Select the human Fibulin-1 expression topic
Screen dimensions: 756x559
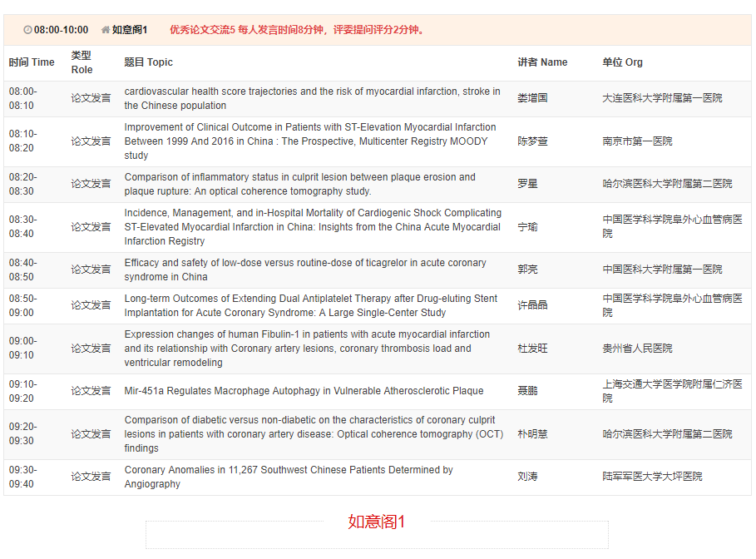(307, 349)
